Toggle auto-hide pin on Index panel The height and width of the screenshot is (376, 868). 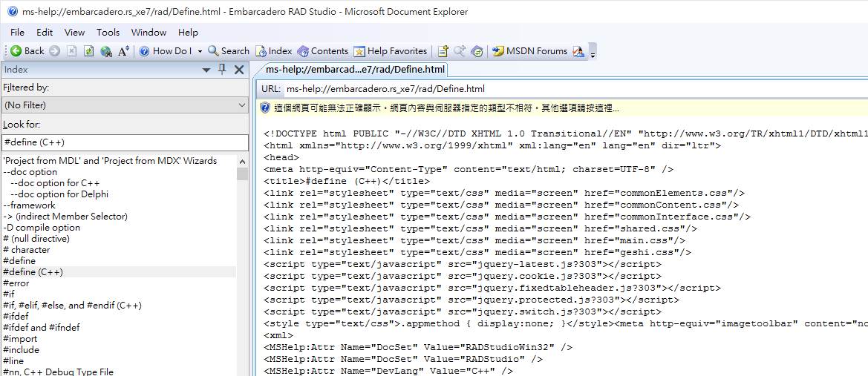(223, 69)
